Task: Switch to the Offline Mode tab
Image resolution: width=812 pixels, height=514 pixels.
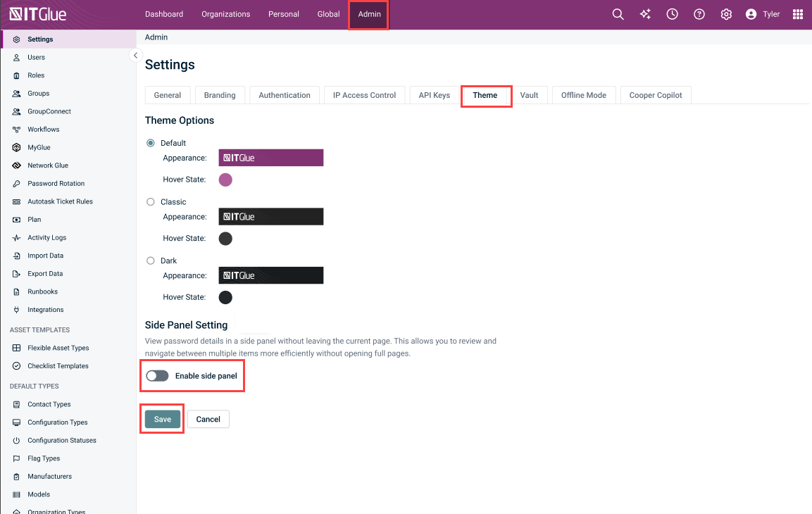Action: [584, 95]
